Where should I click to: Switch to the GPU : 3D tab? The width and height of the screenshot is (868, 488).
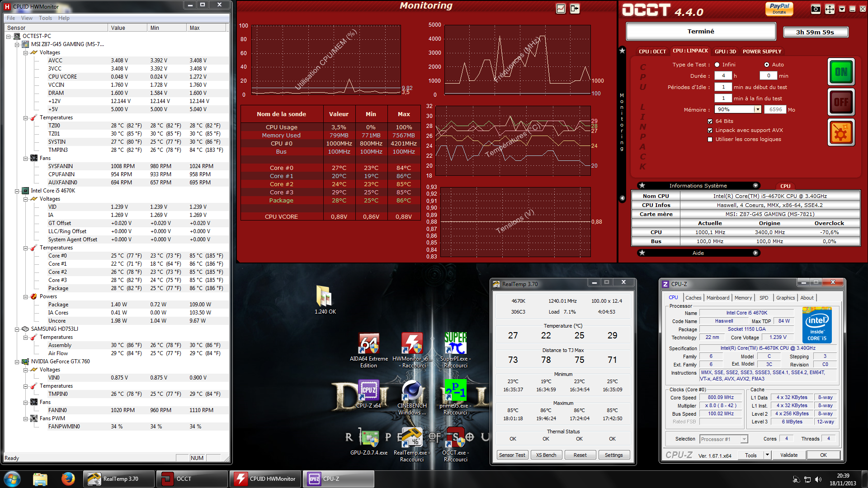tap(725, 52)
